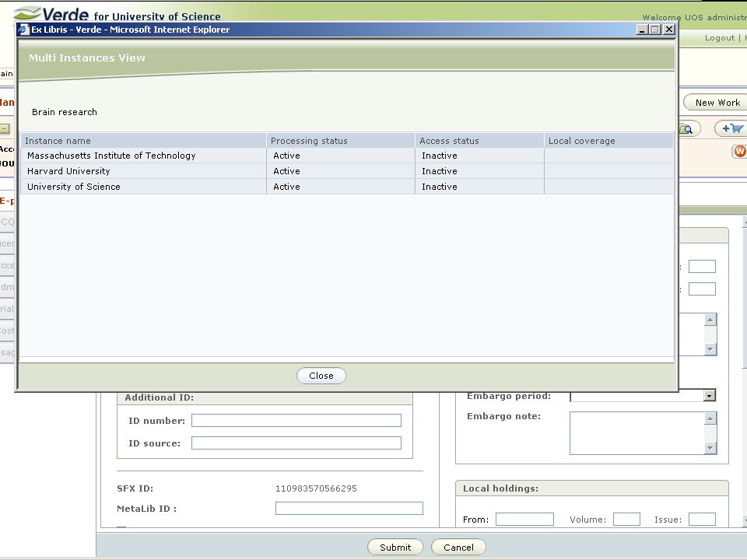Click the ID source input field
This screenshot has width=747, height=560.
click(x=296, y=443)
